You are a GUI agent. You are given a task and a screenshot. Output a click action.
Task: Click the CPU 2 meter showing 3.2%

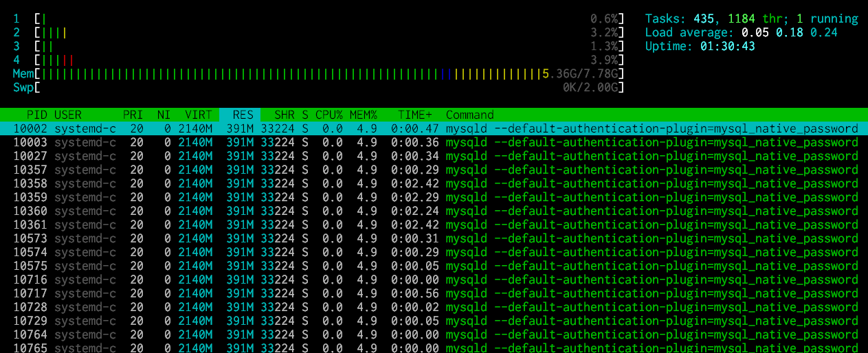(319, 32)
